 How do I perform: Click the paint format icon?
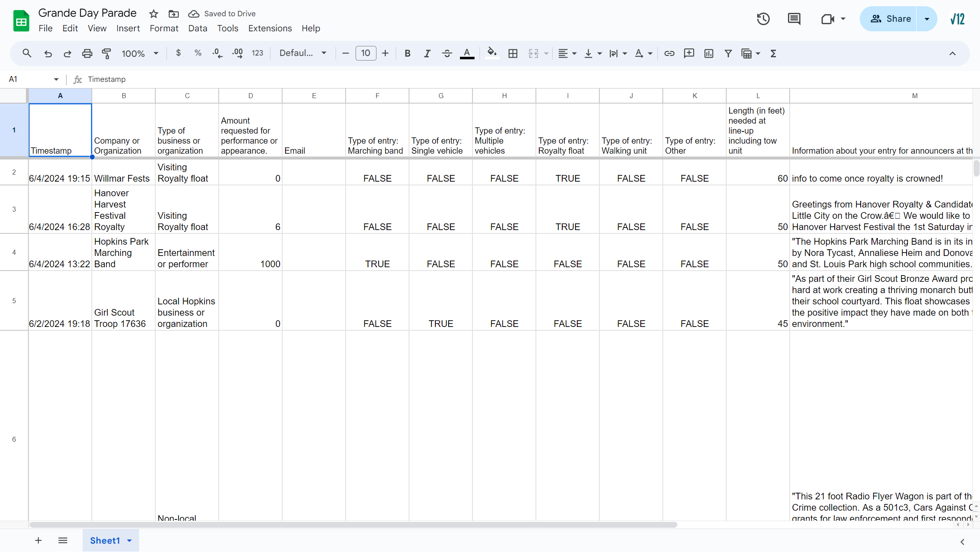pyautogui.click(x=106, y=53)
